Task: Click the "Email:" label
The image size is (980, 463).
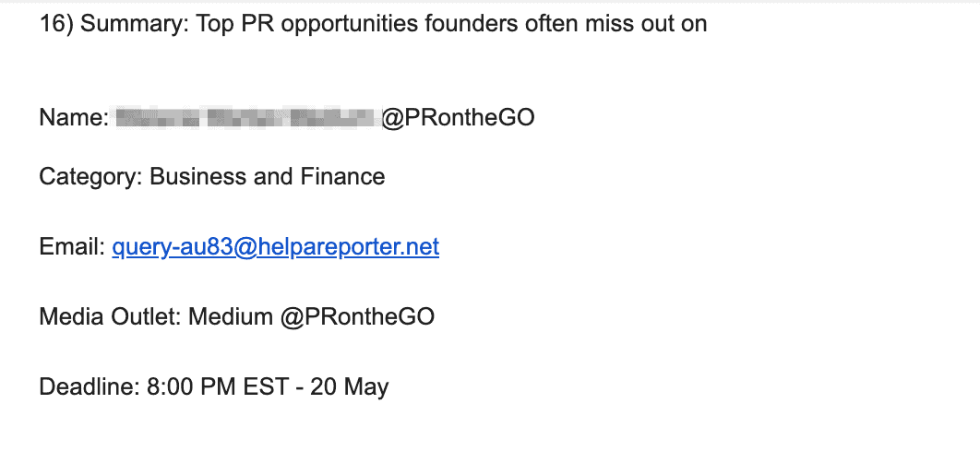Action: [x=73, y=247]
